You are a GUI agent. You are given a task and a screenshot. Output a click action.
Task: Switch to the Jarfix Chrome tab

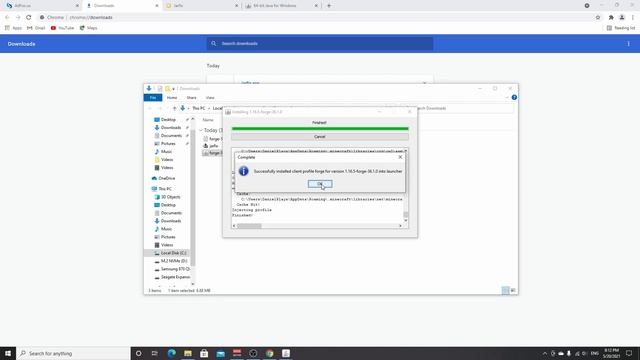pyautogui.click(x=202, y=6)
